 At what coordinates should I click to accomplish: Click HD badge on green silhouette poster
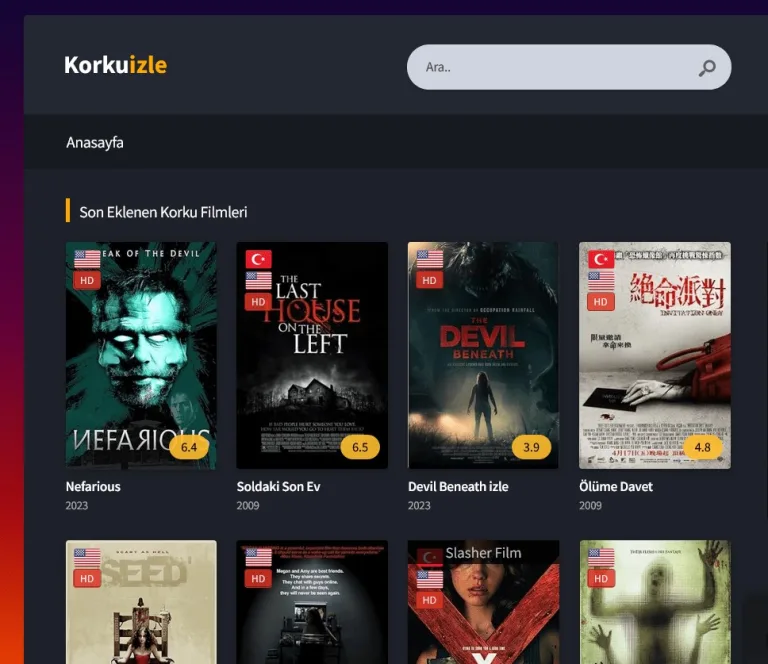pos(601,579)
